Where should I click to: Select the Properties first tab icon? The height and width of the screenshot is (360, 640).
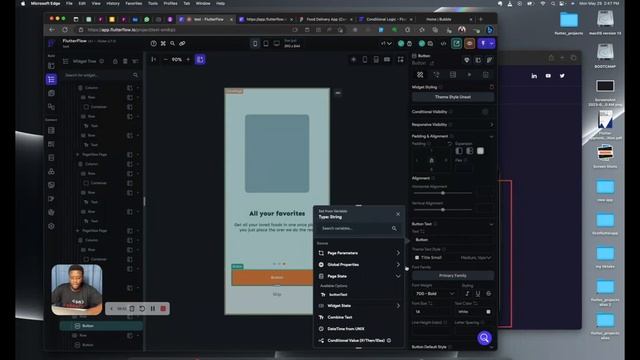pos(420,75)
